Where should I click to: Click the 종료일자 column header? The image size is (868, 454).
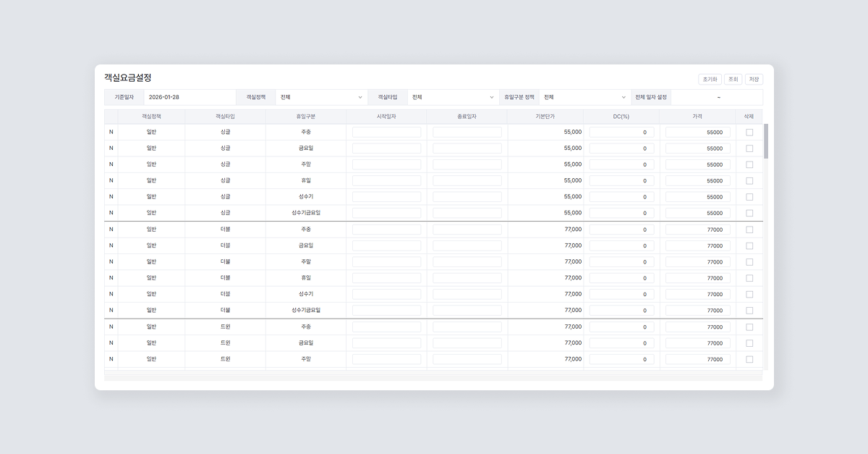click(x=467, y=116)
